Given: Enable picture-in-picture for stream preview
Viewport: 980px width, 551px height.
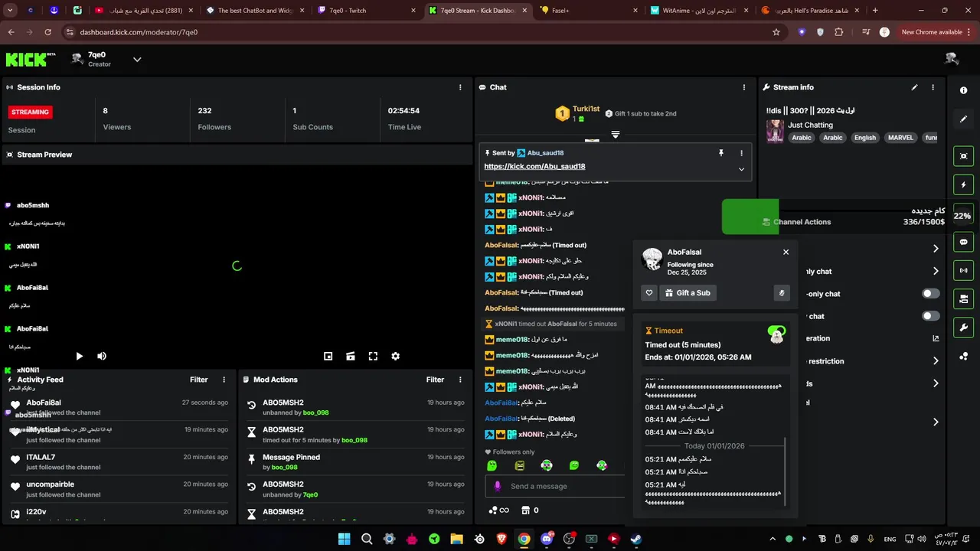Looking at the screenshot, I should [x=328, y=356].
